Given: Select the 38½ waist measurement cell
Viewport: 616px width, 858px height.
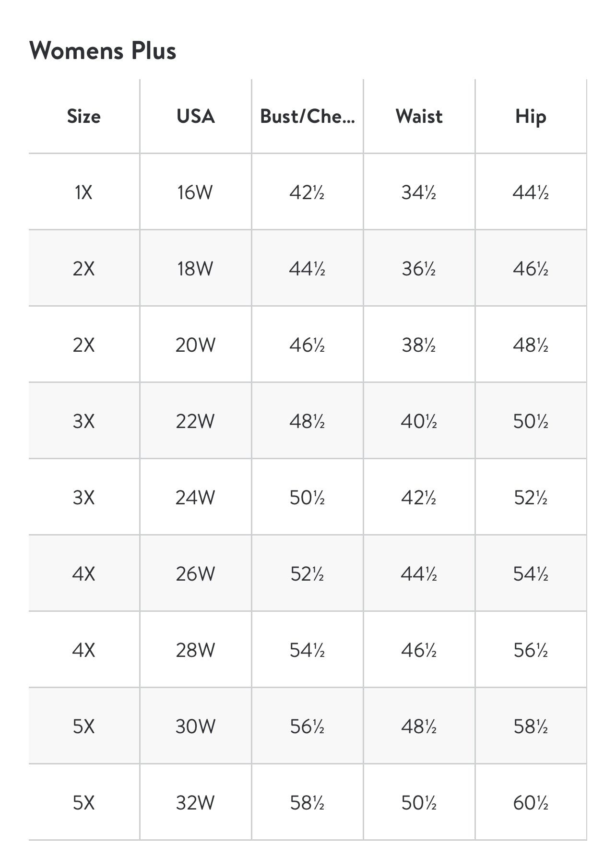Looking at the screenshot, I should 419,345.
